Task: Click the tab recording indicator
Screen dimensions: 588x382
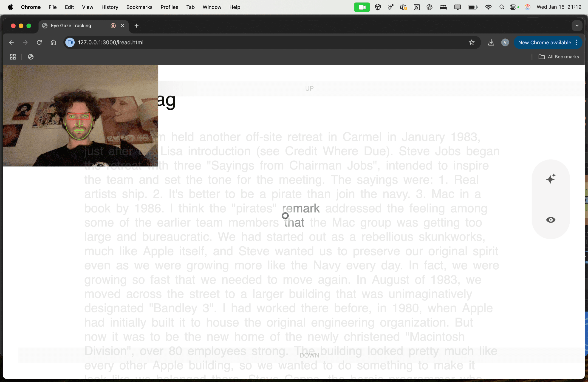Action: point(113,26)
